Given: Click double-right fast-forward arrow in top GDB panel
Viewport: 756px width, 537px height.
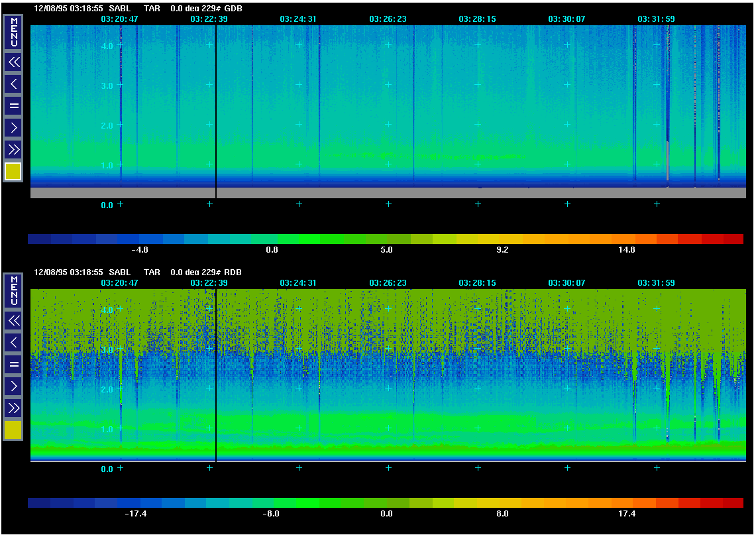Looking at the screenshot, I should click(x=13, y=149).
